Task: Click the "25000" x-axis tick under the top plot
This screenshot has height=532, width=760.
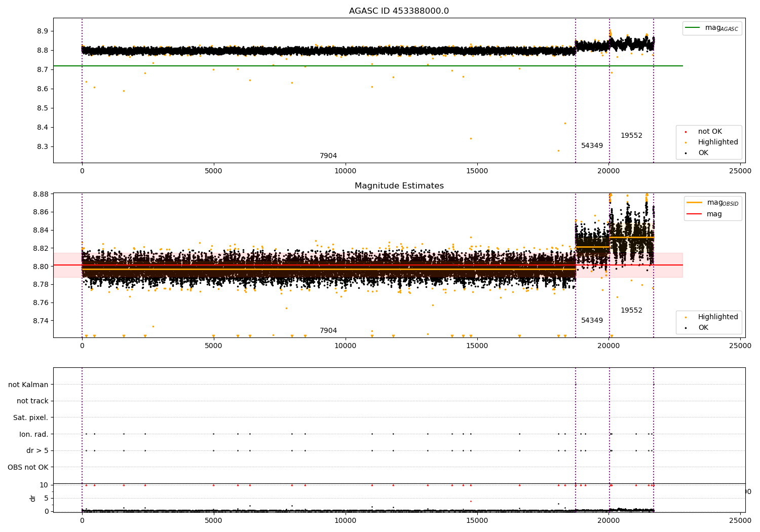Action: click(740, 171)
